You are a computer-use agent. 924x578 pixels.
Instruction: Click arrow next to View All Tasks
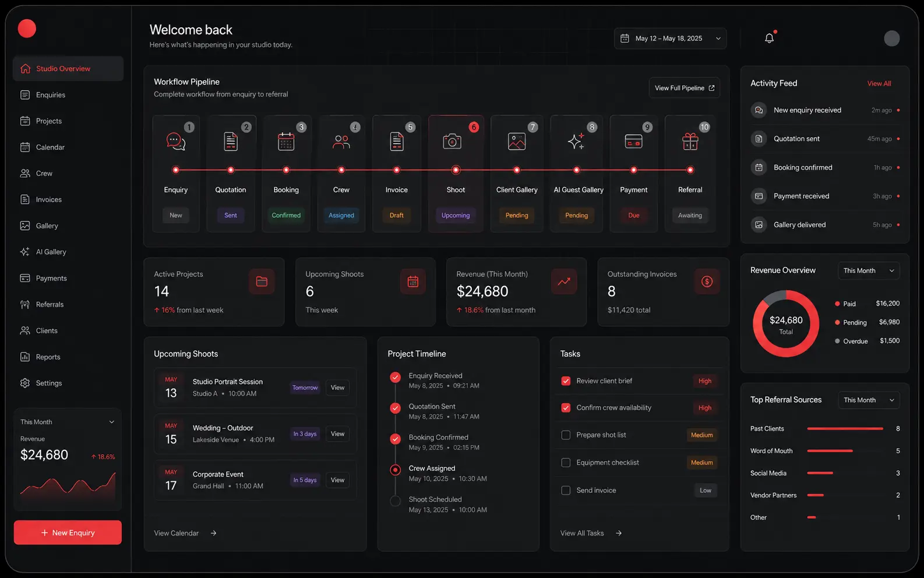619,533
